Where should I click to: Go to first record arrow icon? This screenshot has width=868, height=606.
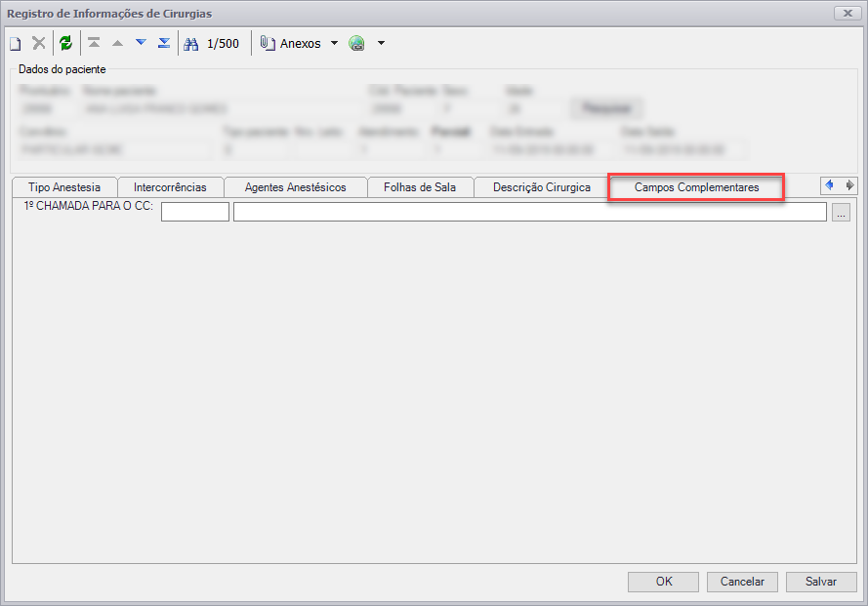(x=94, y=43)
